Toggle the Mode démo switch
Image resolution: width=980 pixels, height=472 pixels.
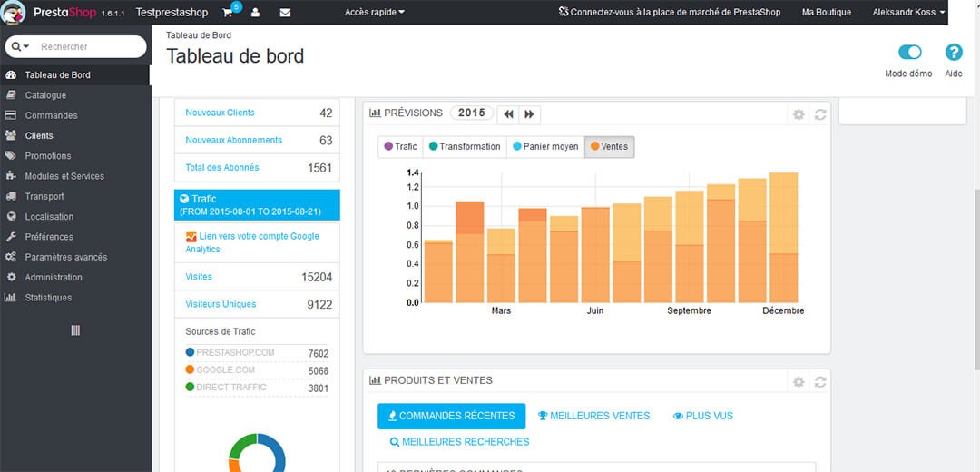coord(909,53)
